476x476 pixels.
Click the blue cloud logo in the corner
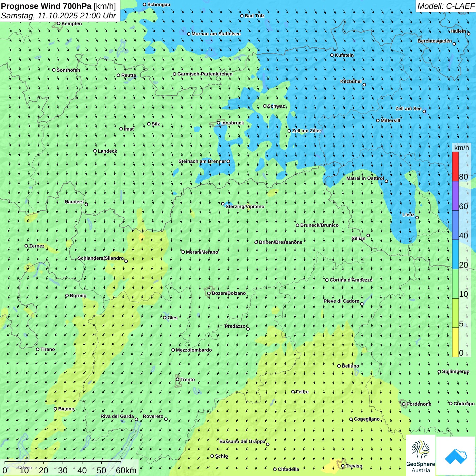[456, 456]
